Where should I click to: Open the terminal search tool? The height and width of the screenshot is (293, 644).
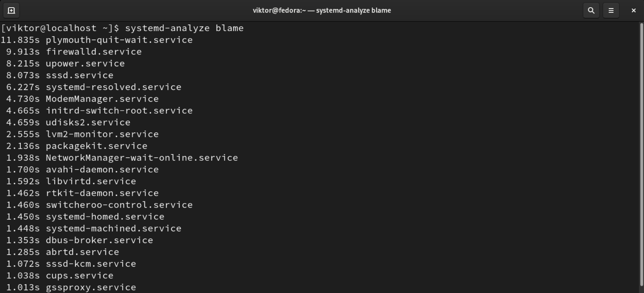coord(591,11)
